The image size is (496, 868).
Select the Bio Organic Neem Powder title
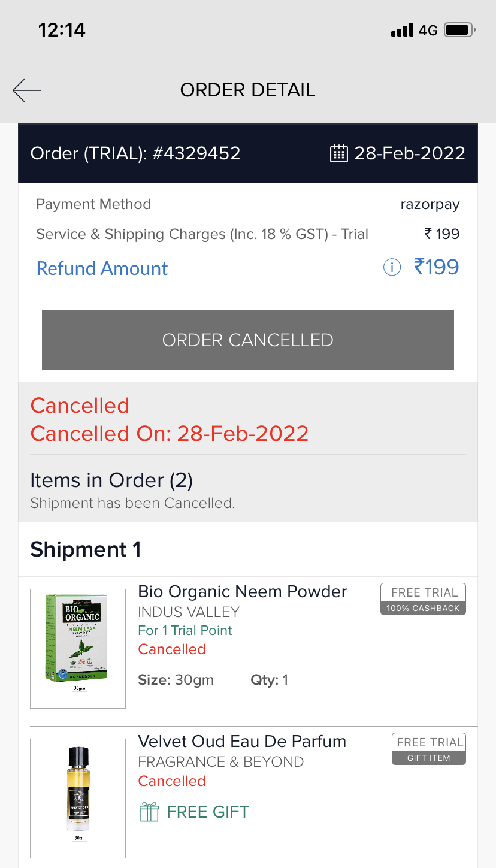click(x=242, y=592)
